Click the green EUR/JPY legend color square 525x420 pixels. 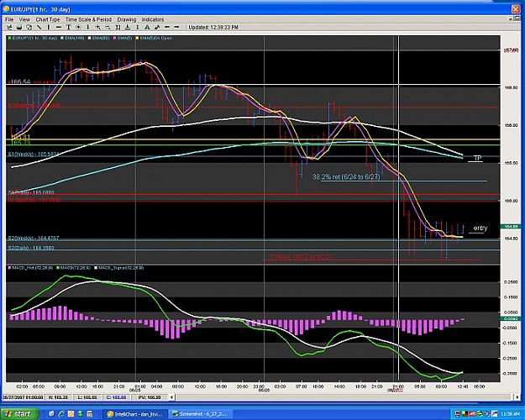[9, 38]
